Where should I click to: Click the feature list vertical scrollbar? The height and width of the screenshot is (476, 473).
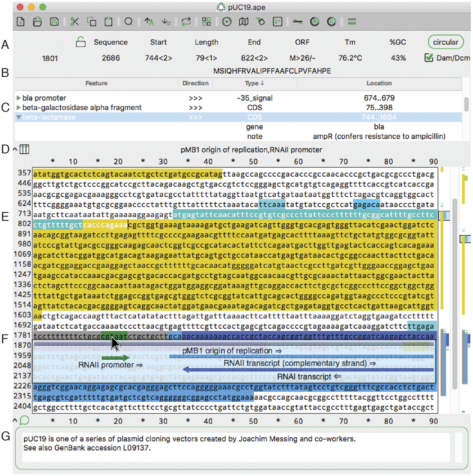pos(466,105)
